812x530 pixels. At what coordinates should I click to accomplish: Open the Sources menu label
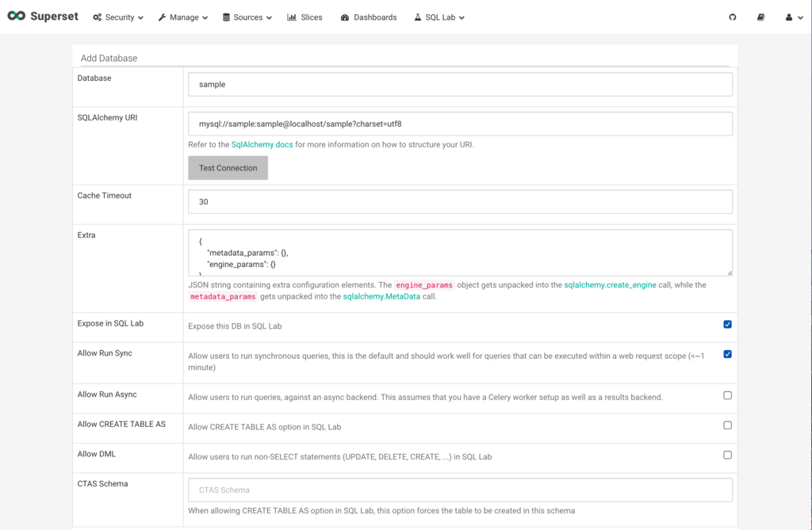pyautogui.click(x=248, y=17)
